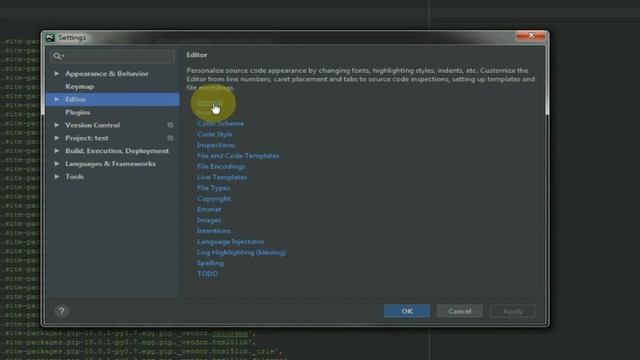Image resolution: width=640 pixels, height=360 pixels.
Task: Select Project: test in the tree
Action: 87,138
